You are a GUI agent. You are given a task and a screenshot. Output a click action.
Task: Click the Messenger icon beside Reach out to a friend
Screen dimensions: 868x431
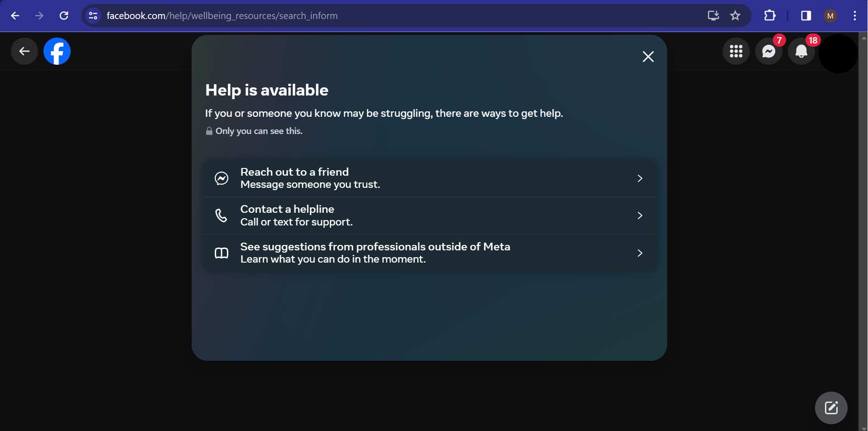click(x=222, y=178)
